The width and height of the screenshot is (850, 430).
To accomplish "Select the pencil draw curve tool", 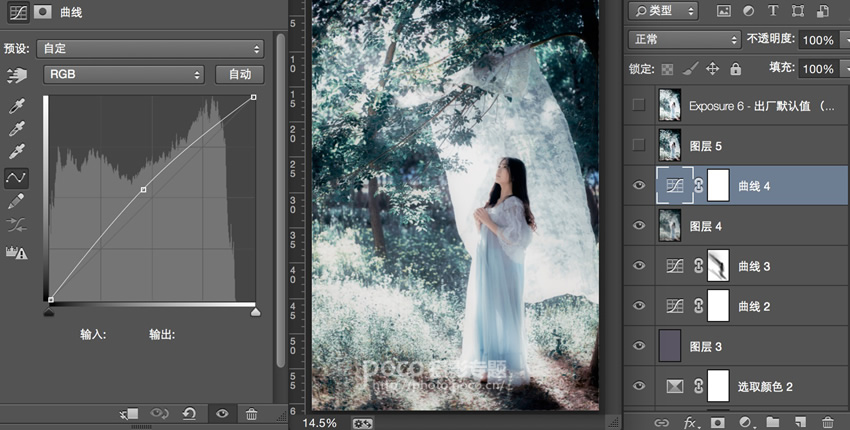I will coord(16,201).
